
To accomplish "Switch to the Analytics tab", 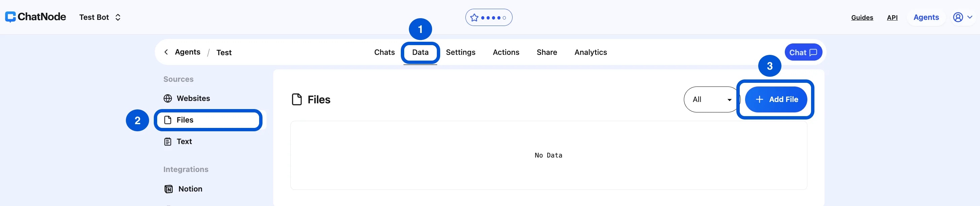I will click(590, 52).
